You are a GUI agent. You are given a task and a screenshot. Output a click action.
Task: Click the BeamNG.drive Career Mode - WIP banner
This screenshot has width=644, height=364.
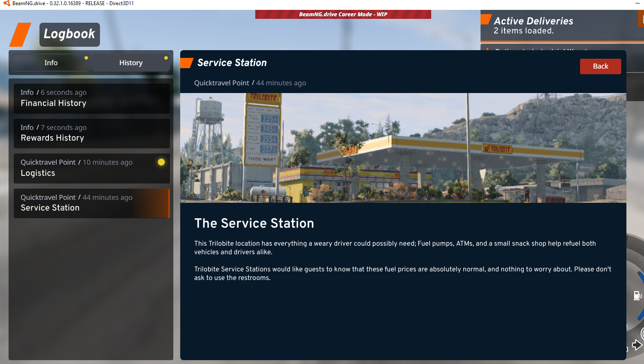(343, 14)
